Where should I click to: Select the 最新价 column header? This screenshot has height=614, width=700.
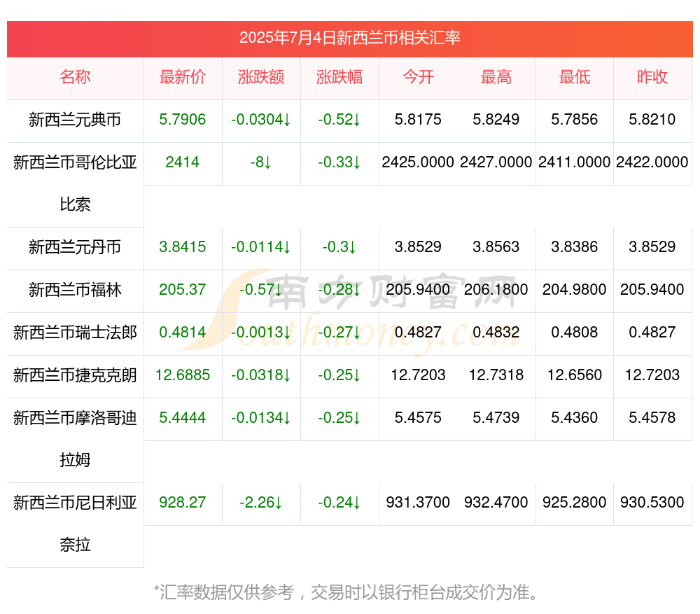click(x=183, y=77)
